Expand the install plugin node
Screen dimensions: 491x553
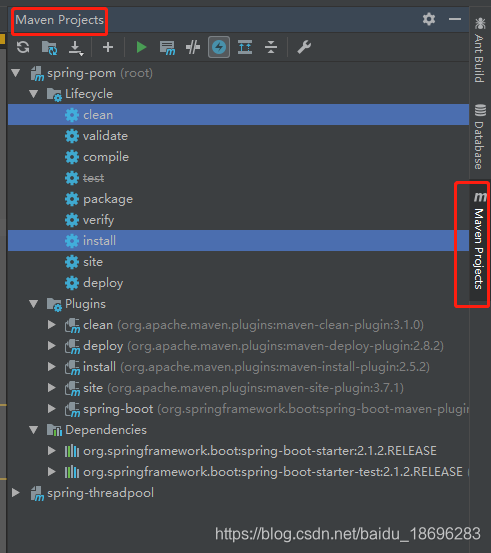pos(52,367)
